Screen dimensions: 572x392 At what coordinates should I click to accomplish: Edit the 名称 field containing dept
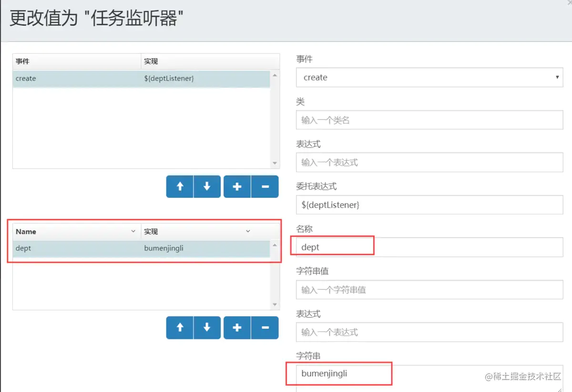(429, 247)
